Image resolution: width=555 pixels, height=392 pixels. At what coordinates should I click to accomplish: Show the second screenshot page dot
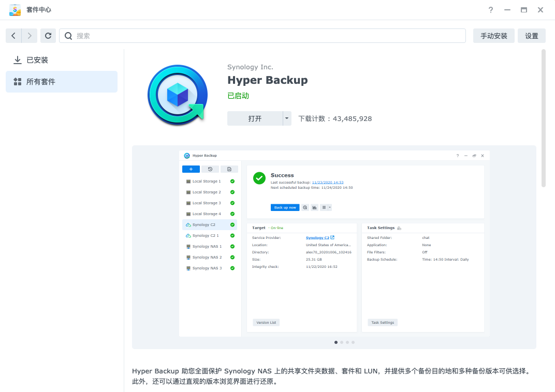coord(342,342)
